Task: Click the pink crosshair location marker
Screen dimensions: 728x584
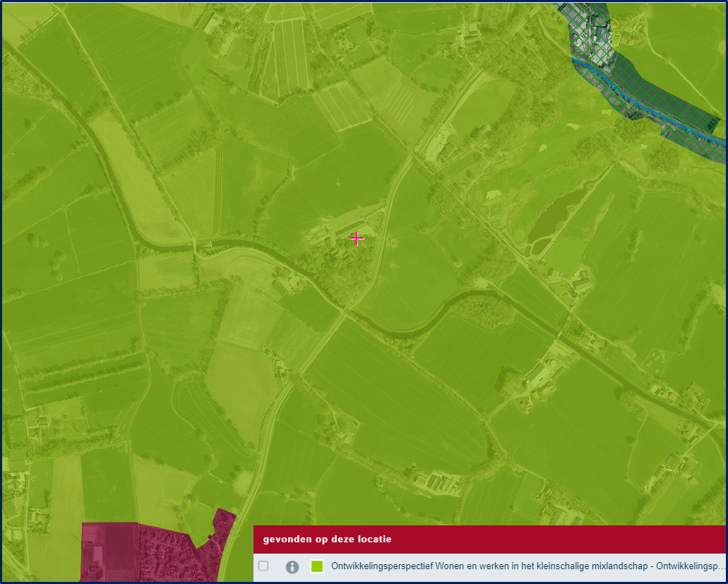Action: 357,239
